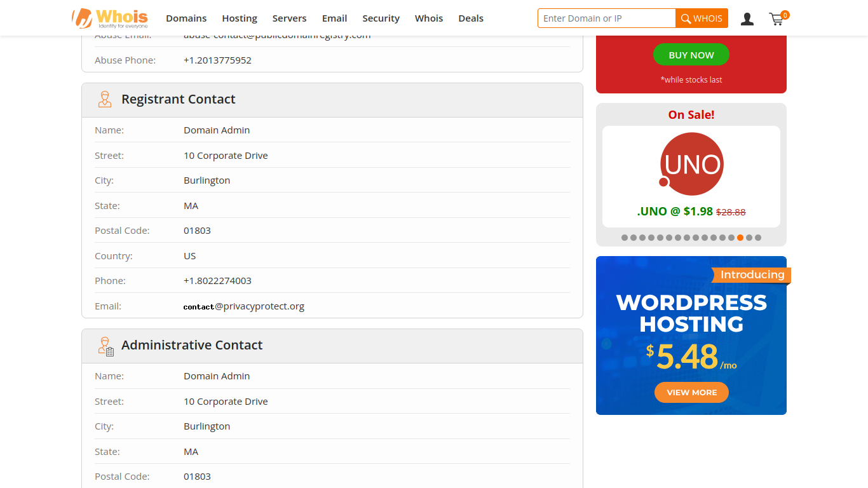Open the Servers menu
This screenshot has height=488, width=868.
click(x=289, y=18)
